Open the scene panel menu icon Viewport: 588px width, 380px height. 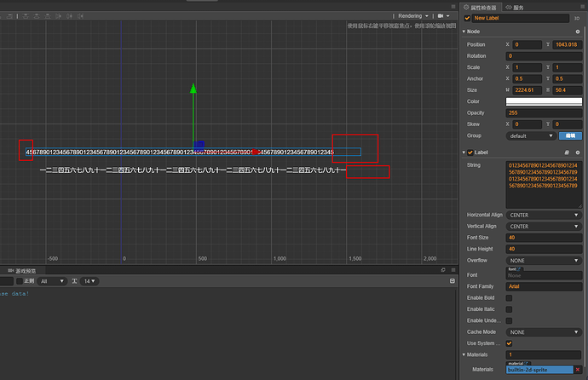click(453, 7)
